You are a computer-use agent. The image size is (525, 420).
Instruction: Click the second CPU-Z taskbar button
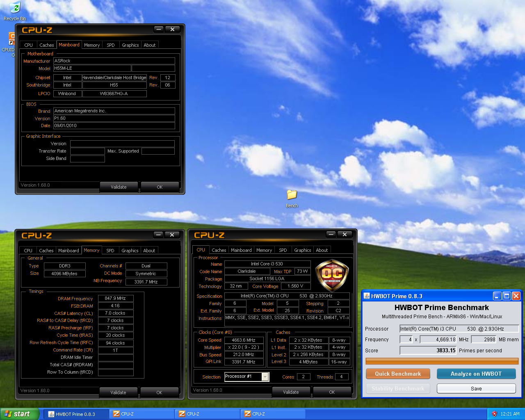[x=208, y=414]
